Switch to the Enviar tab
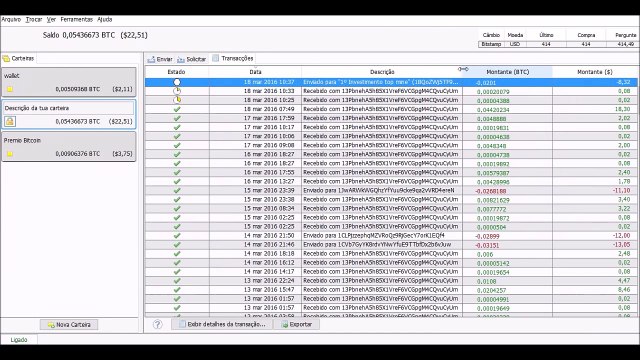The height and width of the screenshot is (360, 640). point(160,59)
